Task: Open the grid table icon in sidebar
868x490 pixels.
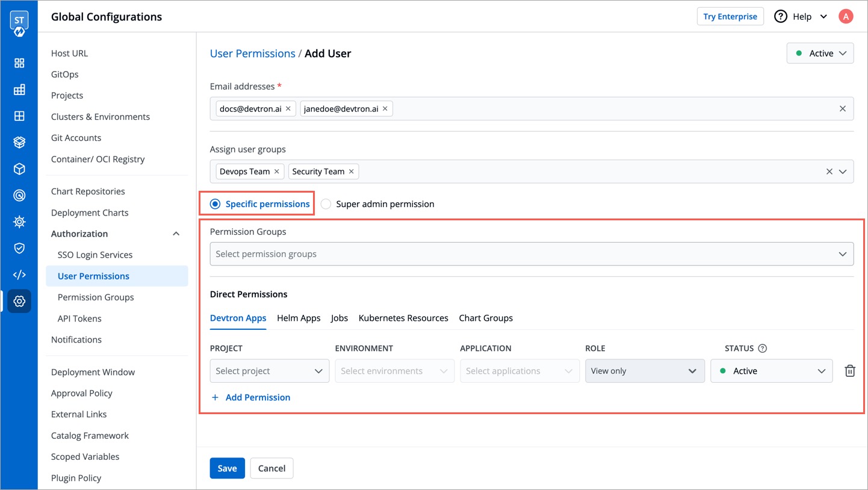Action: [x=19, y=90]
